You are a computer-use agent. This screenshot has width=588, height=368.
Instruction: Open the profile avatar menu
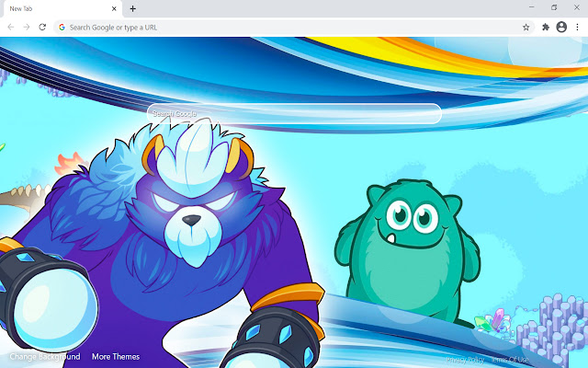click(561, 27)
